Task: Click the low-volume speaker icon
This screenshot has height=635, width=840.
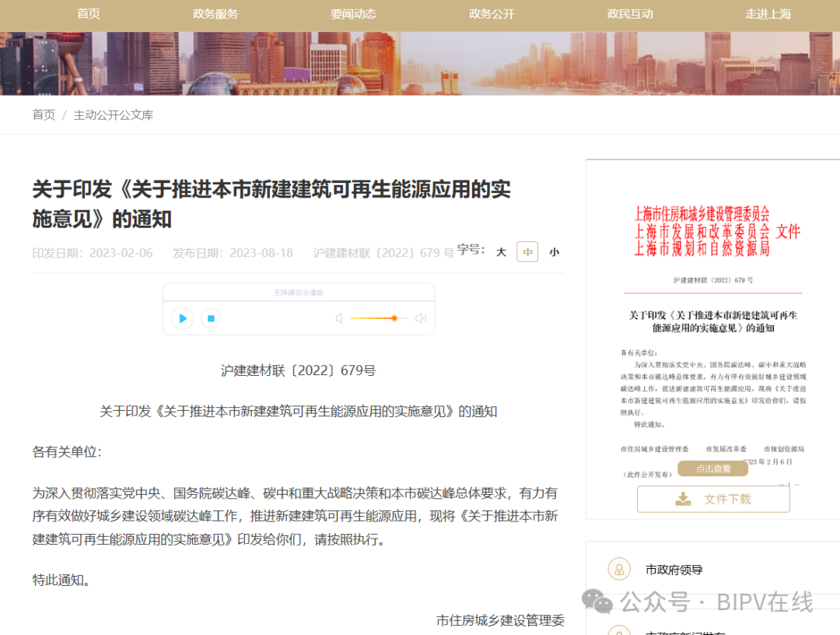Action: (339, 318)
